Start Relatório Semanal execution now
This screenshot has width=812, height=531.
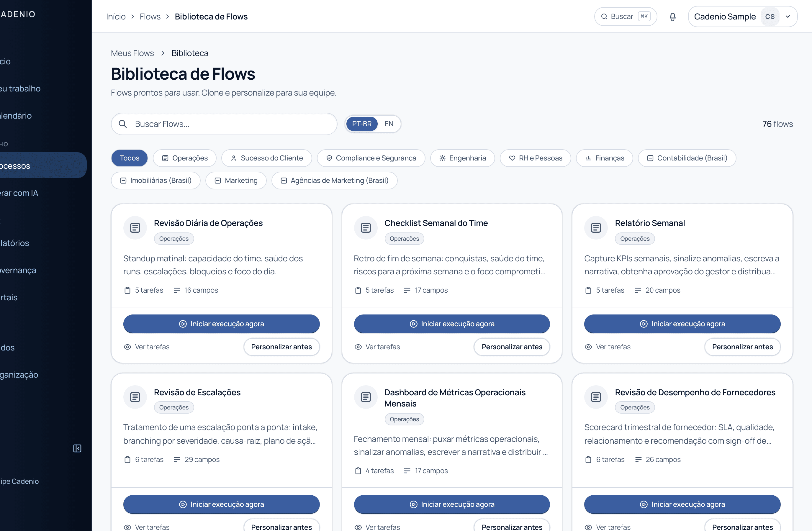(x=682, y=324)
